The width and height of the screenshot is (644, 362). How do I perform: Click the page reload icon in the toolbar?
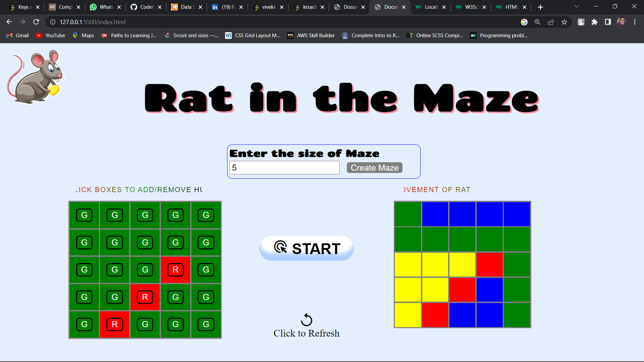(x=36, y=22)
